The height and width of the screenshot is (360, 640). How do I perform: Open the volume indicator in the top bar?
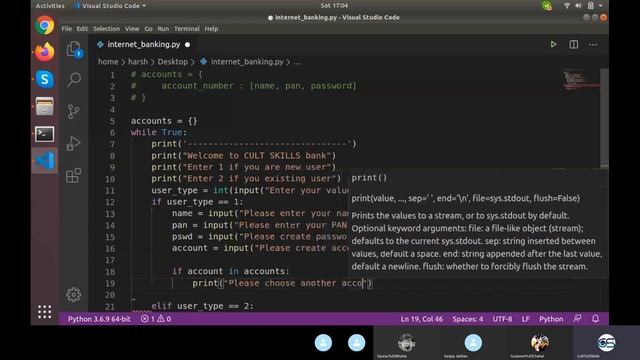578,6
